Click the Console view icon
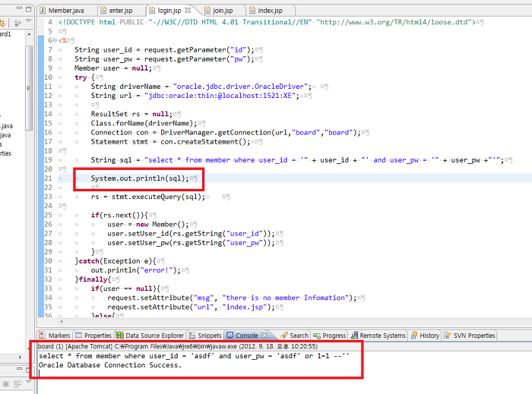 click(230, 336)
